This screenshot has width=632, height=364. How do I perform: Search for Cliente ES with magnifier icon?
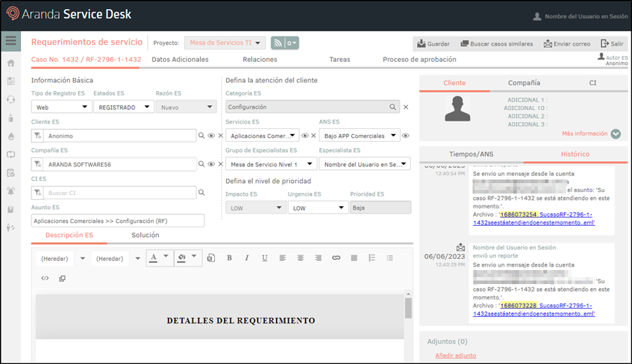pyautogui.click(x=201, y=135)
